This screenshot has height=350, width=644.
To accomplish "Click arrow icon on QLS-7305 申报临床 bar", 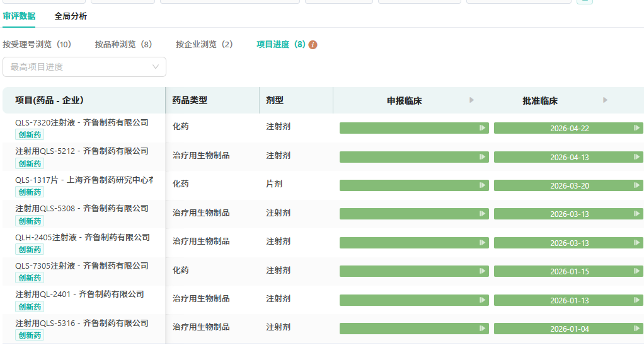I will pos(482,271).
